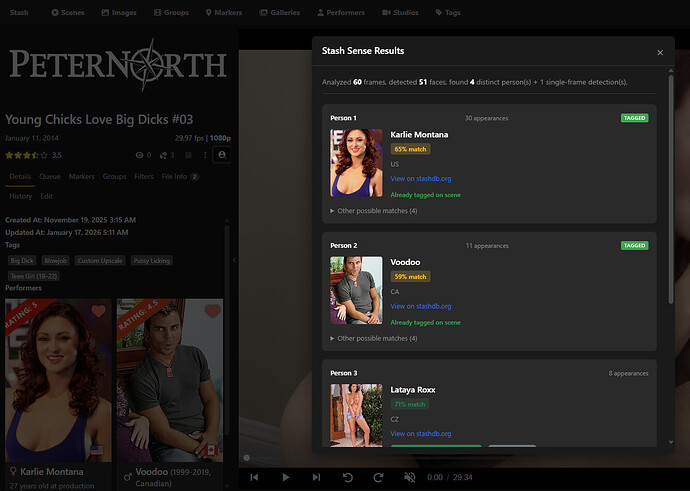The height and width of the screenshot is (491, 690).
Task: Click the Stash Sense face identify icon
Action: click(221, 155)
